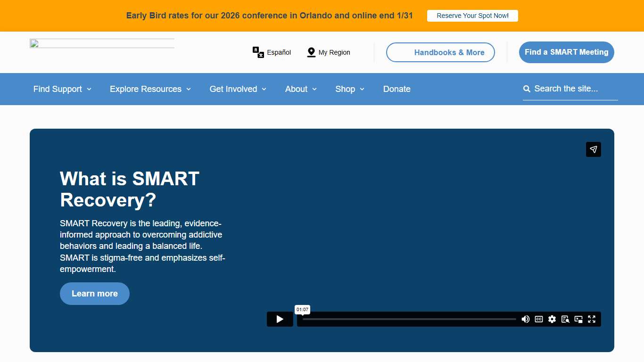Play the SMART Recovery video
Viewport: 644px width, 362px height.
[280, 319]
